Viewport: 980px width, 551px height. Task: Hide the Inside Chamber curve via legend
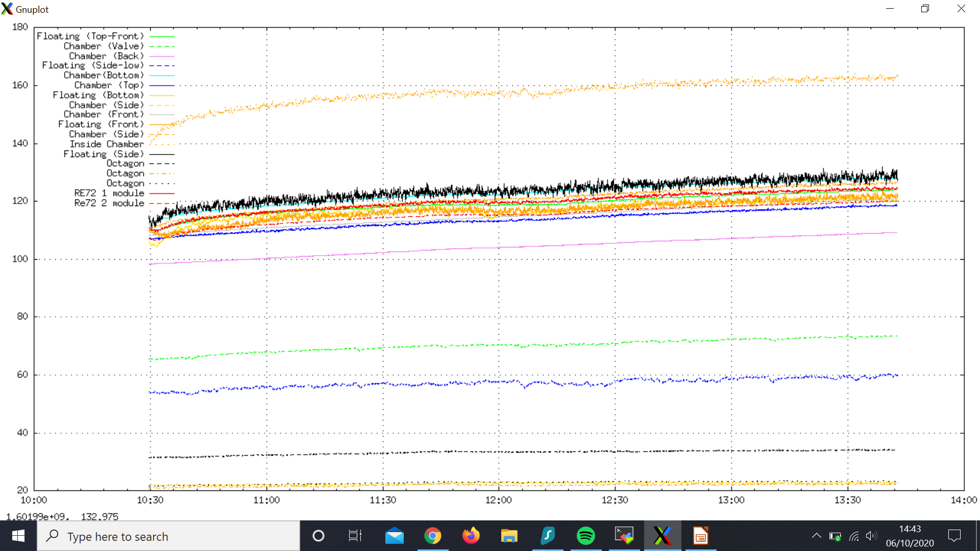tap(107, 144)
